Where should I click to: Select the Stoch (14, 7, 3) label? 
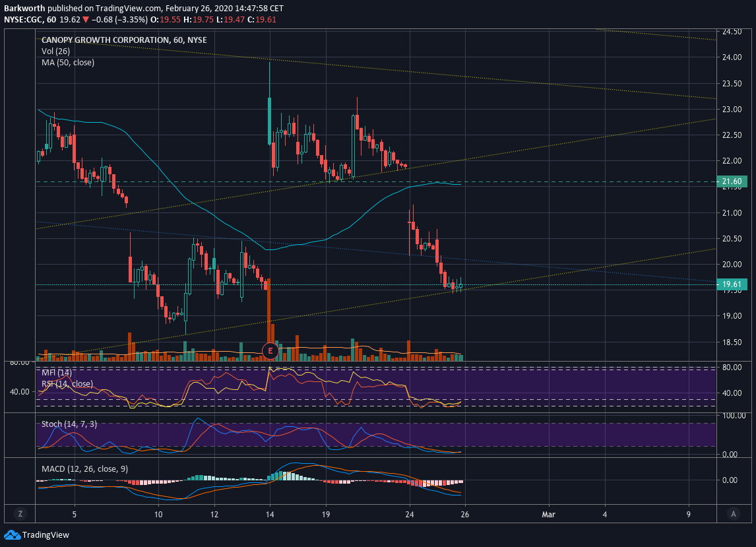tap(69, 424)
